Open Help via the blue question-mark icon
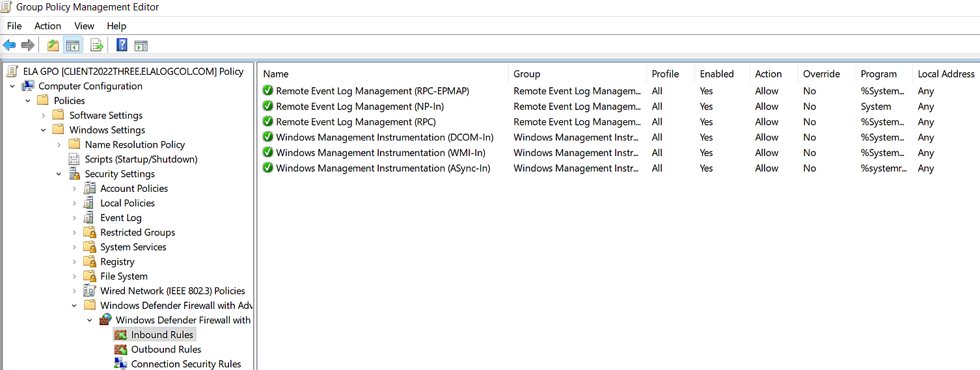The image size is (980, 370). (x=122, y=45)
